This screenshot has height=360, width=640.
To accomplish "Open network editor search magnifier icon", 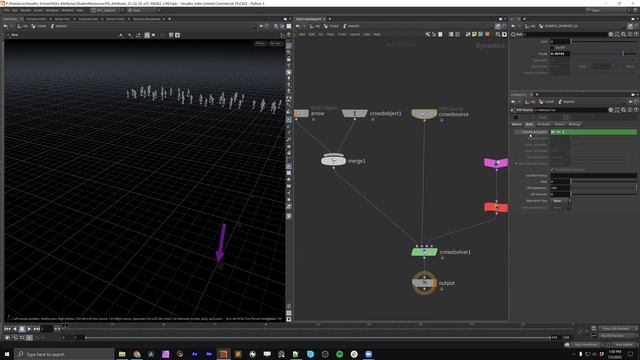I will [x=498, y=35].
